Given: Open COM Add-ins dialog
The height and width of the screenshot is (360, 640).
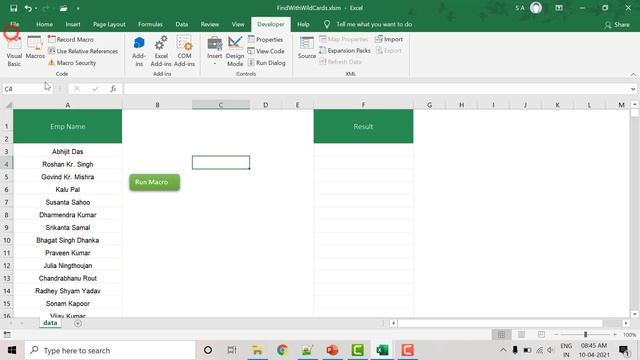Looking at the screenshot, I should tap(184, 51).
